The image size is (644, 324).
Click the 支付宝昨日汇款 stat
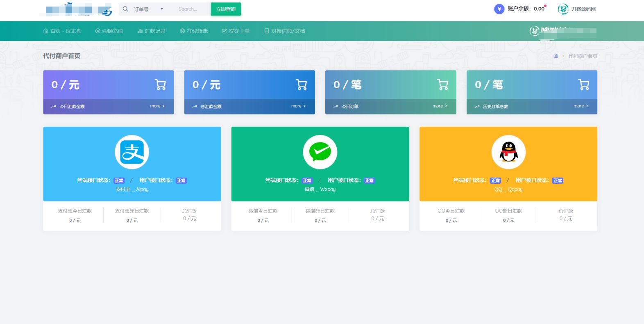point(132,216)
